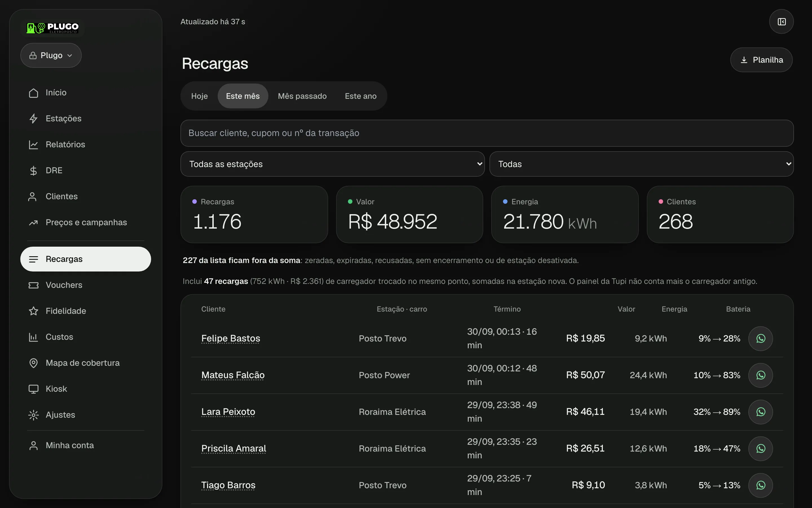This screenshot has height=508, width=812.
Task: Click the Plugo logo
Action: click(x=53, y=28)
